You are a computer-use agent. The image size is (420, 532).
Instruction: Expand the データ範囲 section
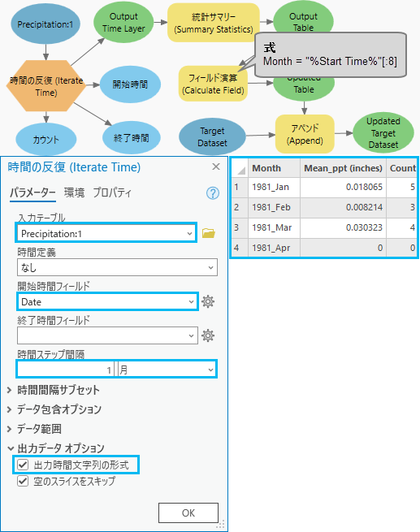34,429
